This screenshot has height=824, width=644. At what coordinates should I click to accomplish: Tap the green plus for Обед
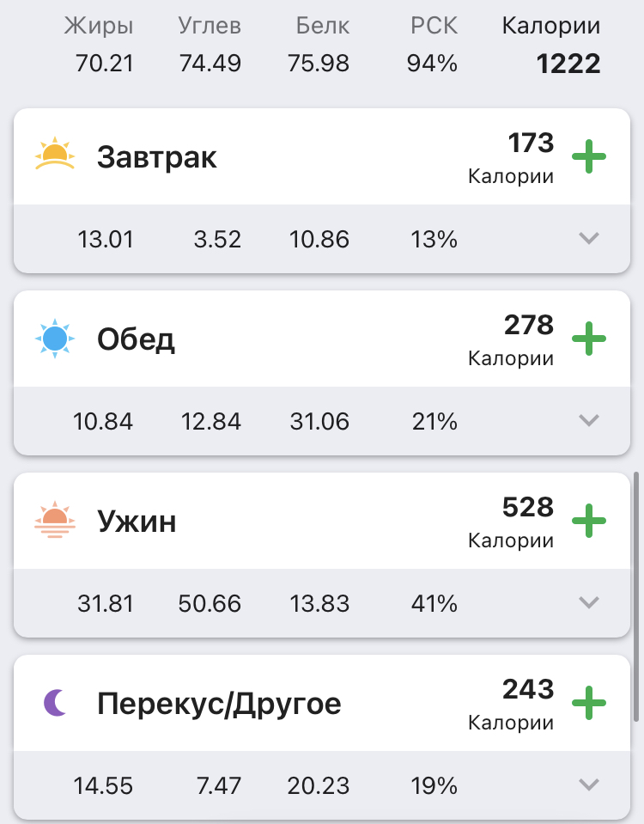point(589,339)
